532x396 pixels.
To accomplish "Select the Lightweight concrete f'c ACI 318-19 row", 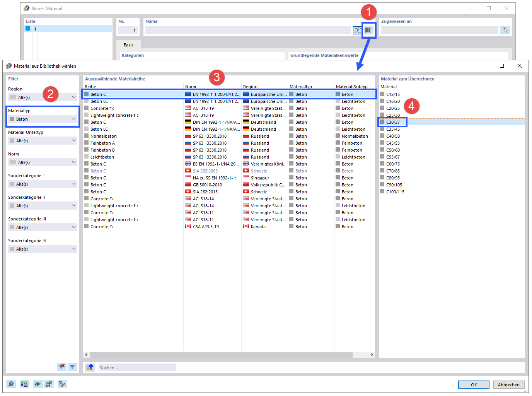I will (229, 115).
